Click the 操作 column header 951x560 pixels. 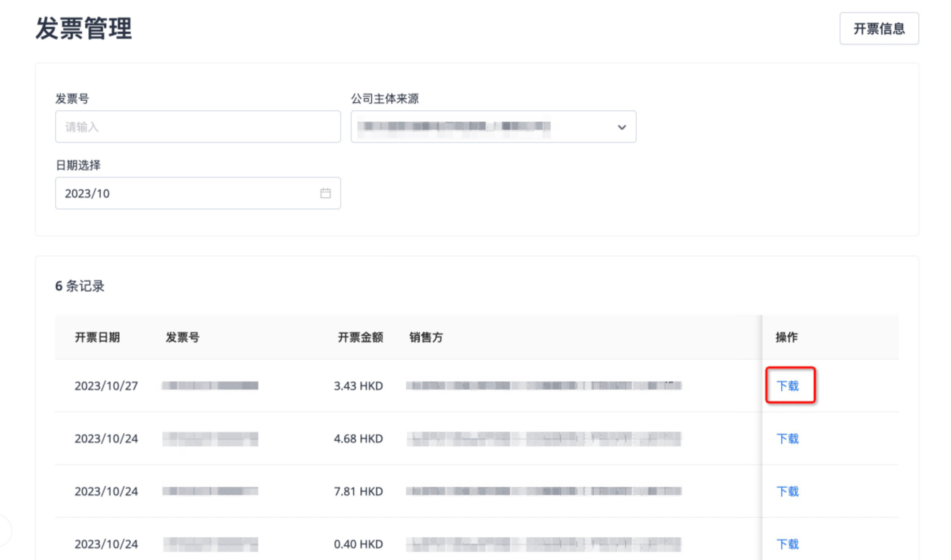tap(786, 337)
